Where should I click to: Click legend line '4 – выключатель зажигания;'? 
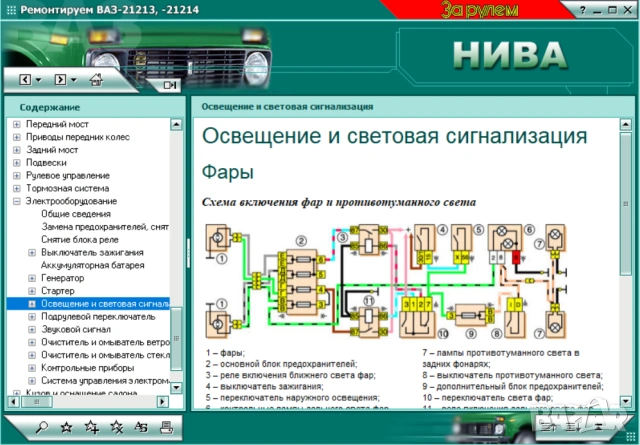[264, 386]
